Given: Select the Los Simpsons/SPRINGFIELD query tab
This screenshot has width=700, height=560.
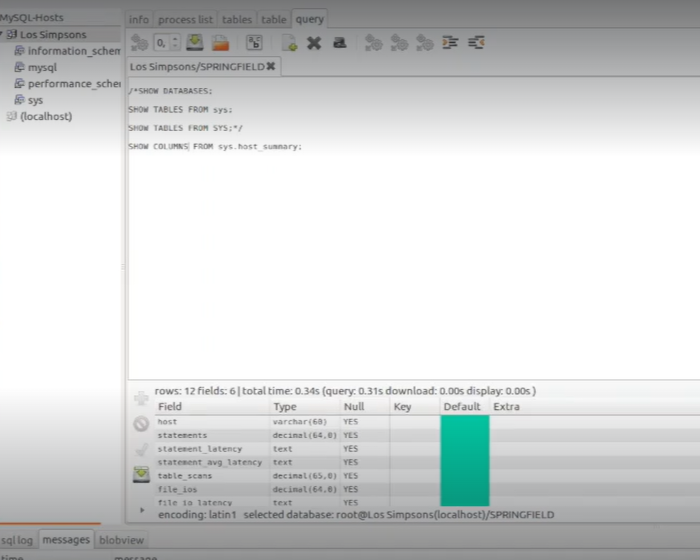Looking at the screenshot, I should click(x=197, y=67).
